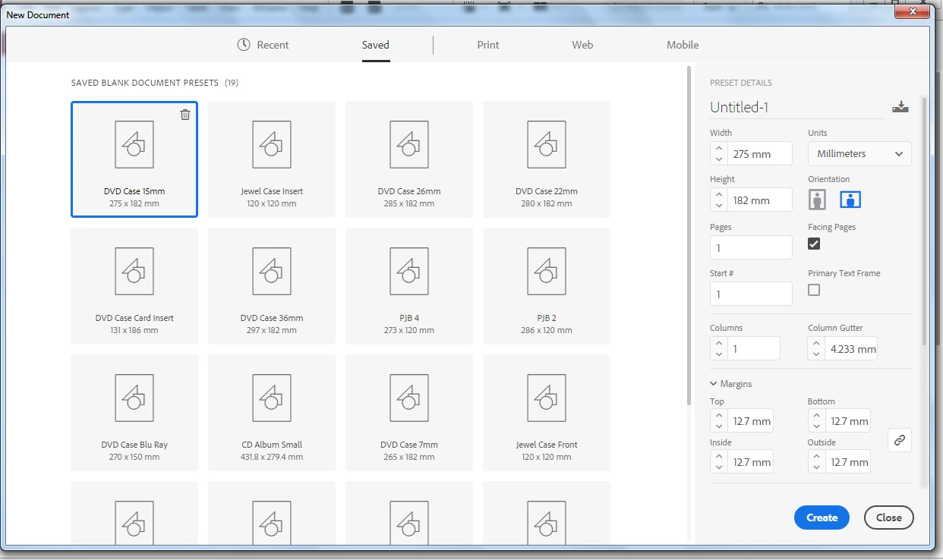Click the Pages input field
Screen dimensions: 943x560
point(751,247)
